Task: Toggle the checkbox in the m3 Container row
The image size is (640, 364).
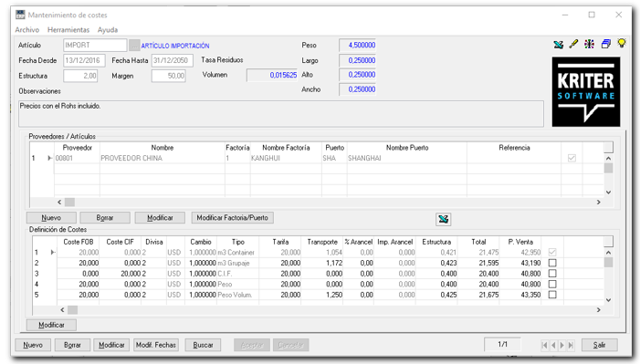Action: (x=552, y=252)
